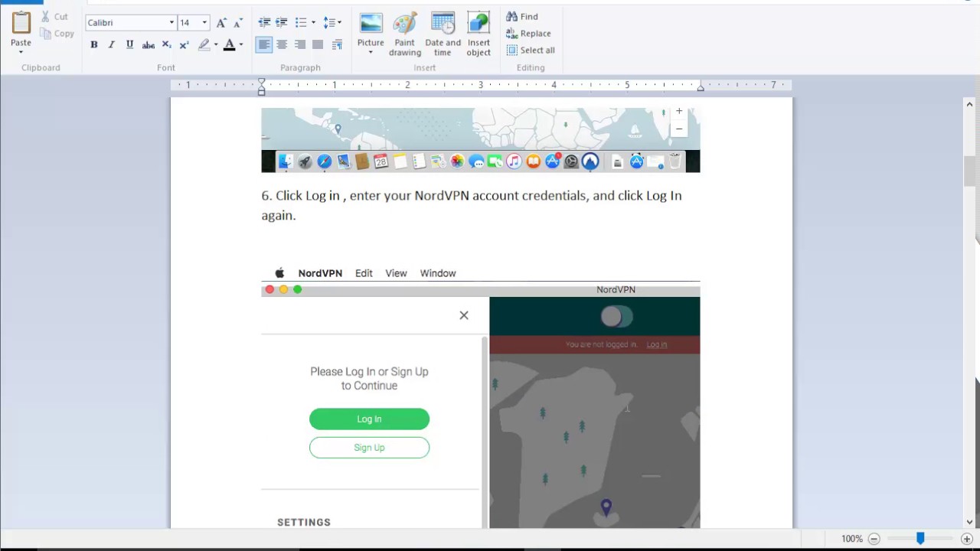Viewport: 980px width, 551px height.
Task: Open the font size 14 dropdown
Action: (204, 23)
